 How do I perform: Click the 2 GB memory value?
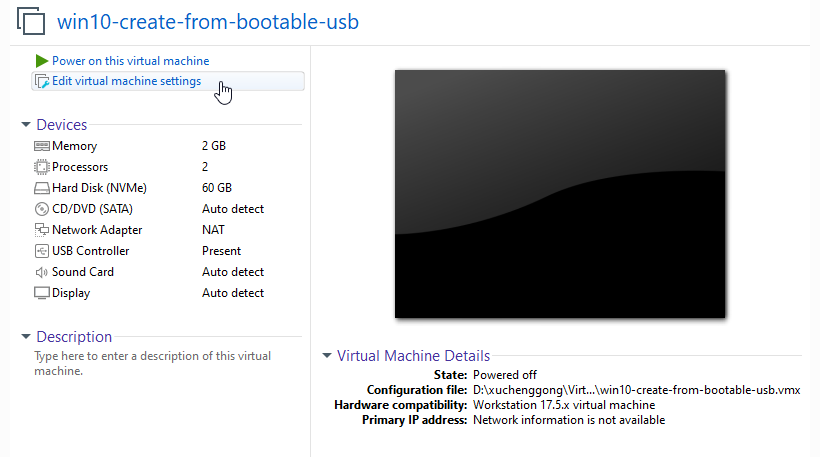tap(214, 146)
